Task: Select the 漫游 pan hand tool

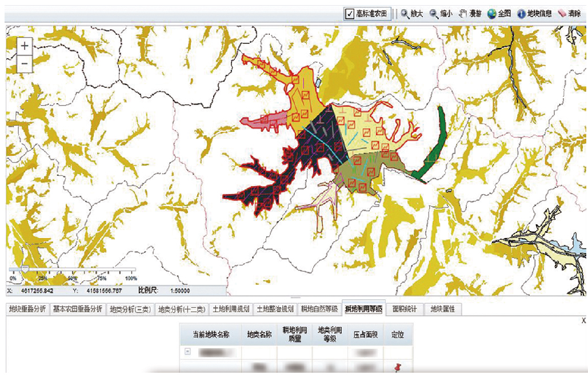Action: (470, 14)
